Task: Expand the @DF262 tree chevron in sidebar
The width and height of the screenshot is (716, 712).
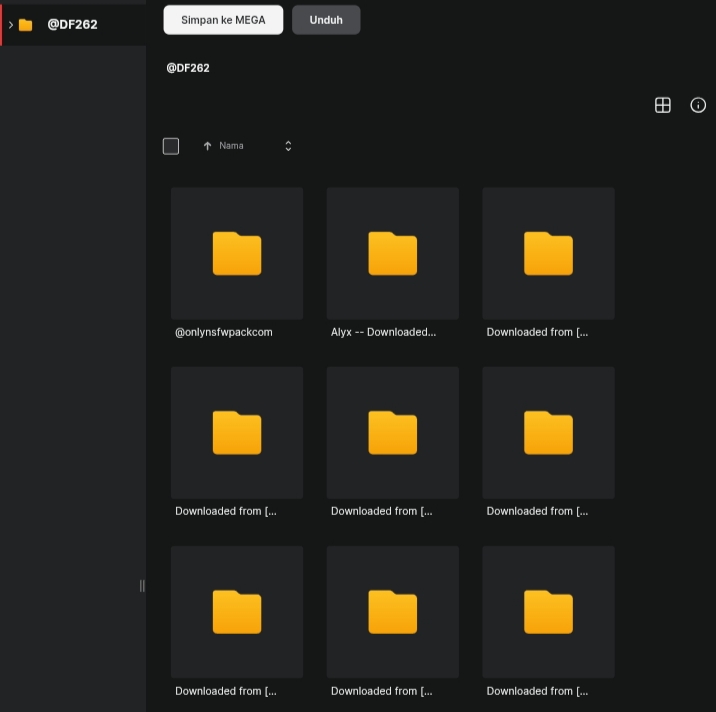Action: 10,24
